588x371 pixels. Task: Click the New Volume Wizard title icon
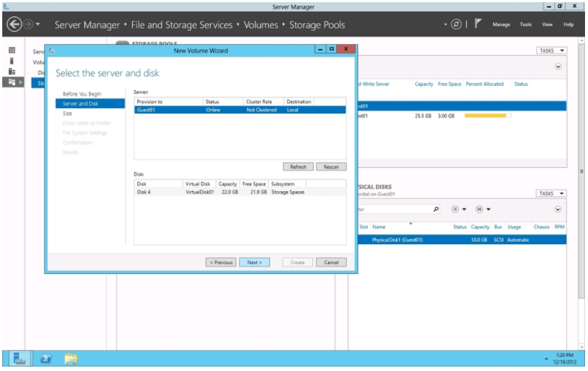point(52,51)
